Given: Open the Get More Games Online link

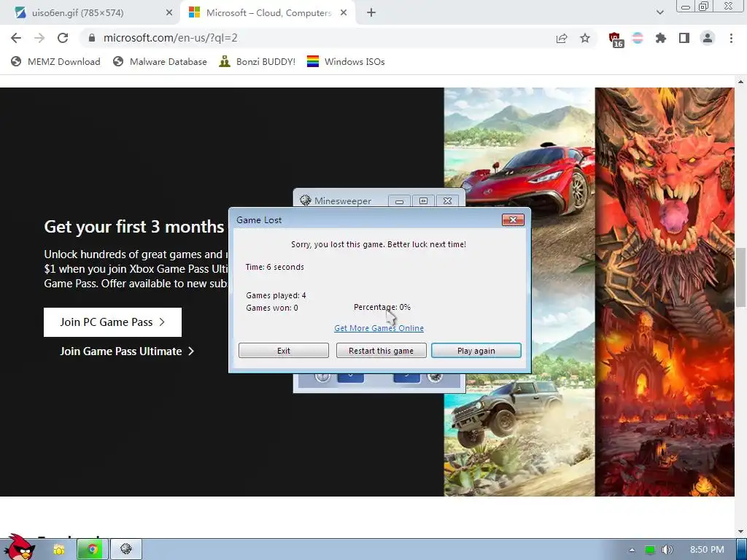Looking at the screenshot, I should click(379, 328).
